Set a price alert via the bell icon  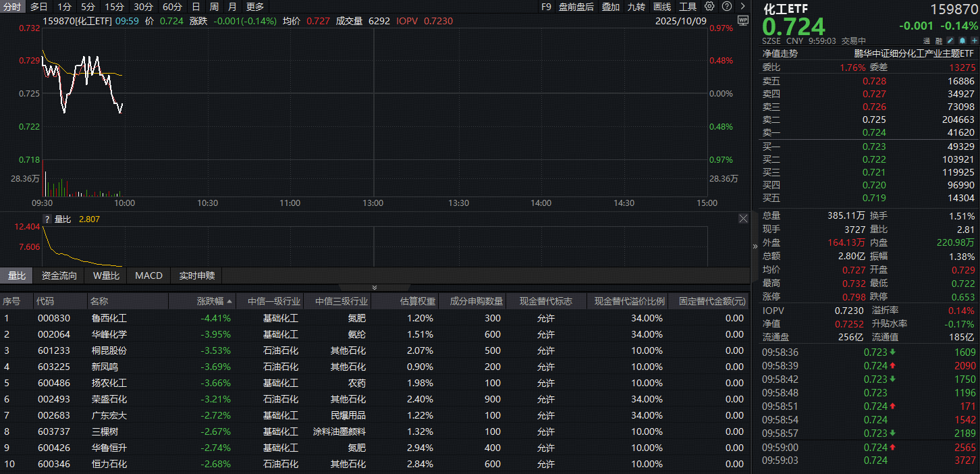point(962,40)
